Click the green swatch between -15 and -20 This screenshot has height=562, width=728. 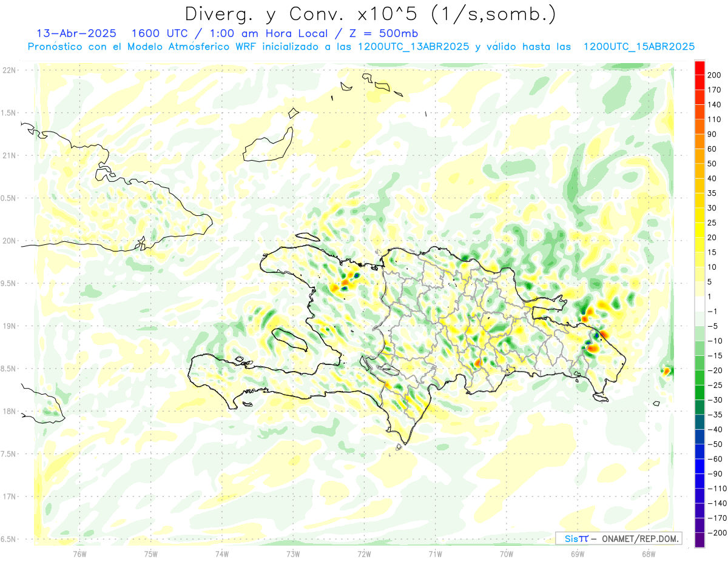699,363
